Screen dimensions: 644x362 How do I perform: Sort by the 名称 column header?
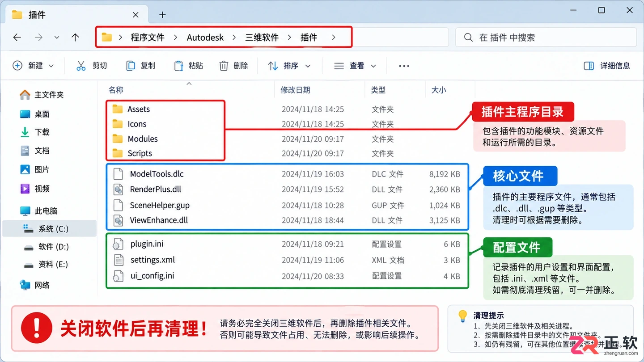point(116,90)
